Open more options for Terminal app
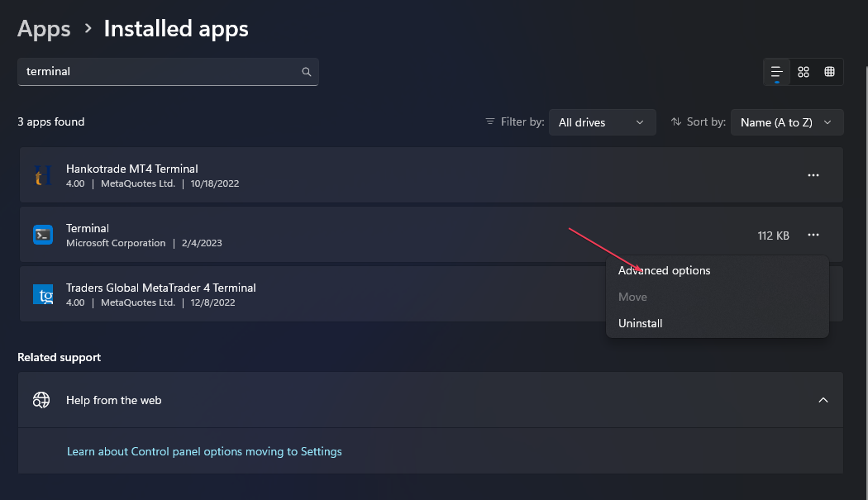Screen dimensions: 868x500 813,236
